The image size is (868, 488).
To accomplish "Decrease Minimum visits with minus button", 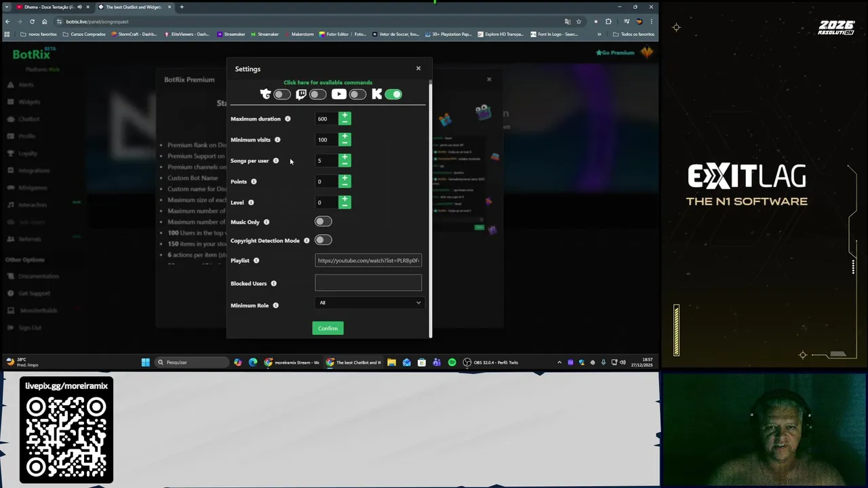I will [x=344, y=143].
